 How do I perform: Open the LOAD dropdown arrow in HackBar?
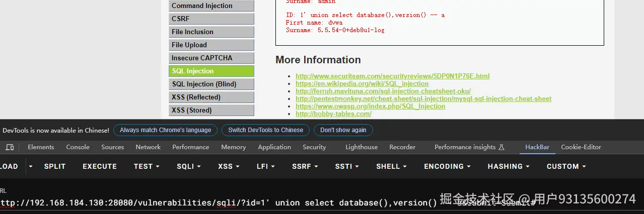(30, 166)
